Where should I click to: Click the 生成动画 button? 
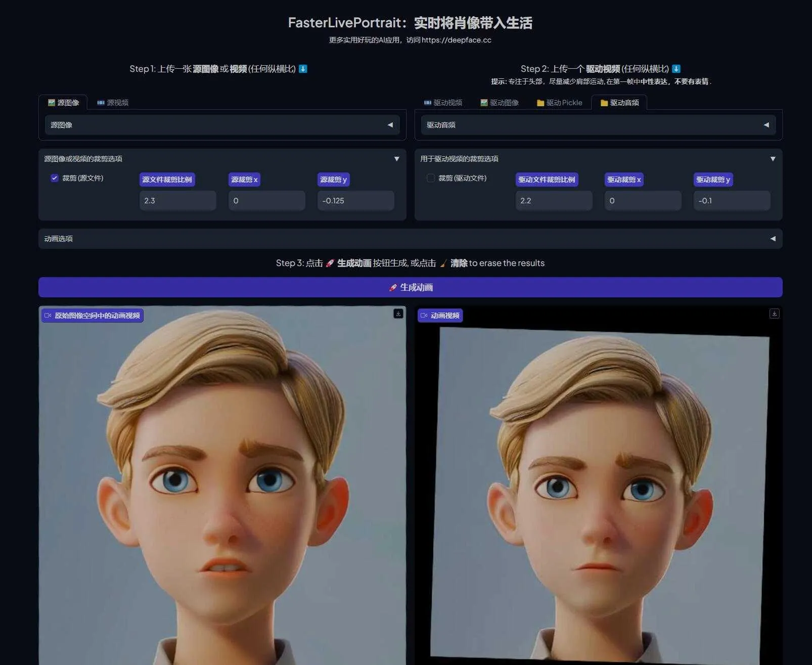(x=411, y=287)
